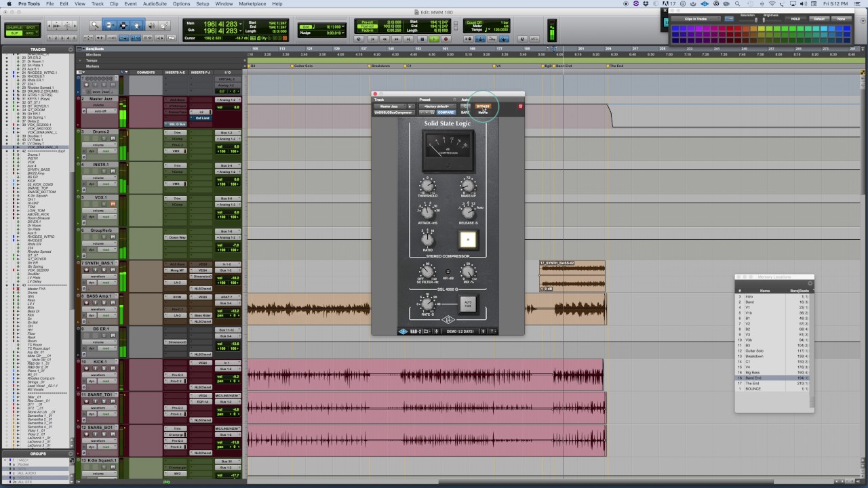Screen dimensions: 868x488
Task: Open the Grid value dropdown
Action: [x=342, y=27]
